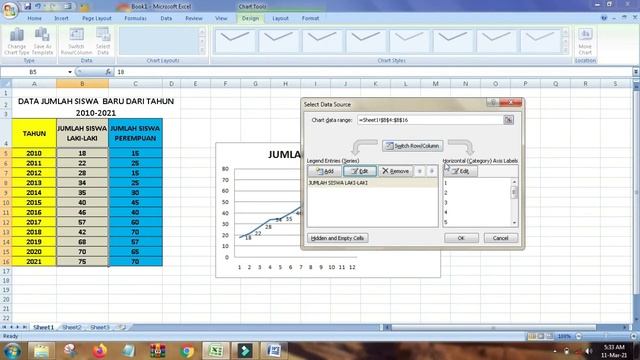The image size is (640, 360).
Task: Select series JUMLAH SISWA LAKI-LAKI in list
Action: (x=372, y=183)
